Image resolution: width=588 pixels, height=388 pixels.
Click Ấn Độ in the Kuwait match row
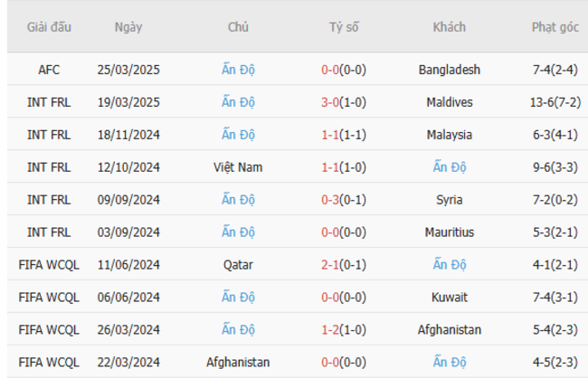[x=238, y=298]
